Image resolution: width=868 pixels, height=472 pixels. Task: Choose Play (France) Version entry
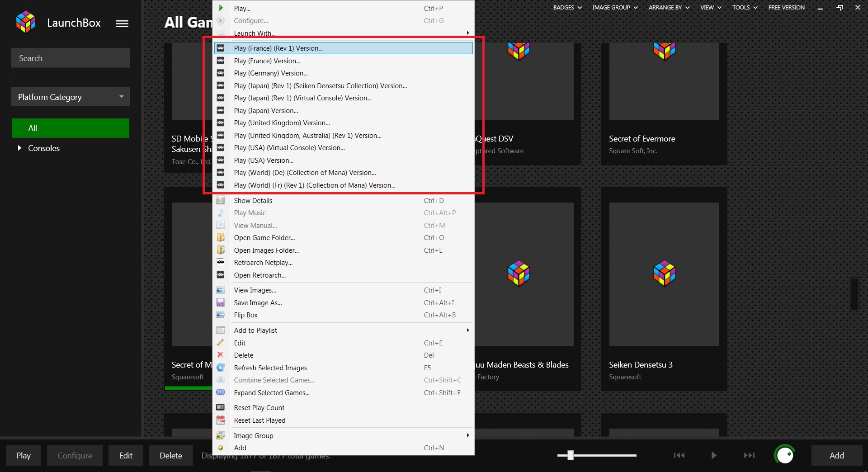pos(344,61)
